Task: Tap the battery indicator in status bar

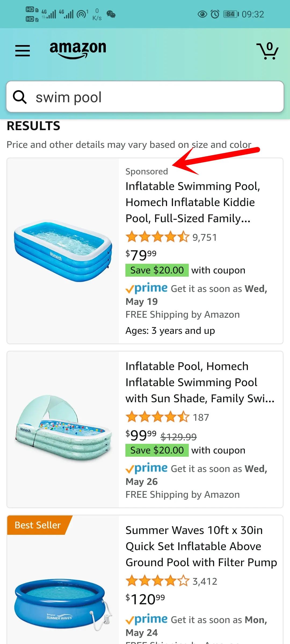Action: (231, 14)
